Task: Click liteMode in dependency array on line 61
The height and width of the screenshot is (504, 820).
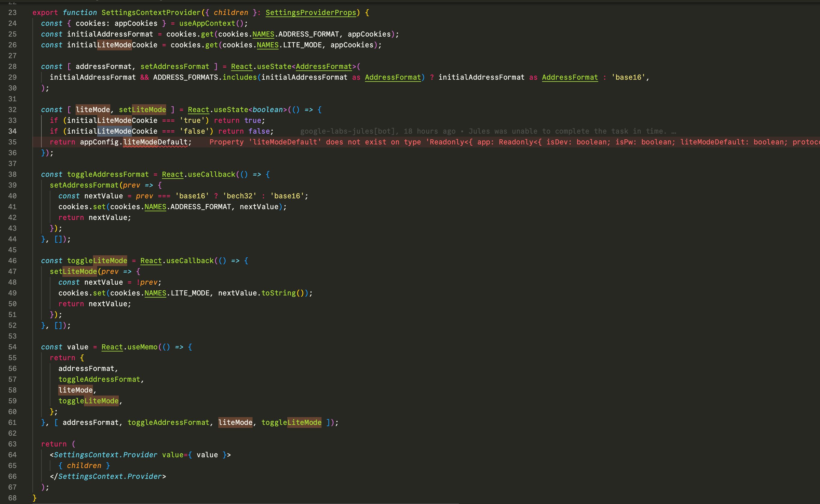Action: pyautogui.click(x=235, y=423)
